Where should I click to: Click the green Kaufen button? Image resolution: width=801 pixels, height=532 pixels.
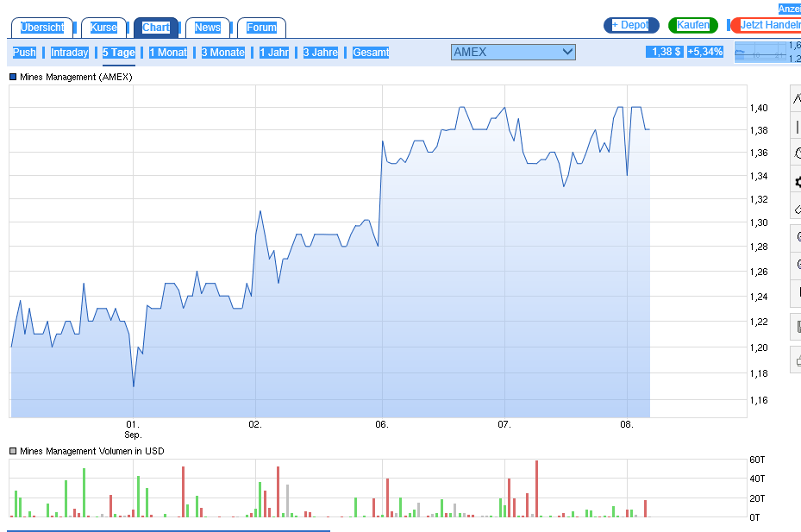pyautogui.click(x=693, y=25)
